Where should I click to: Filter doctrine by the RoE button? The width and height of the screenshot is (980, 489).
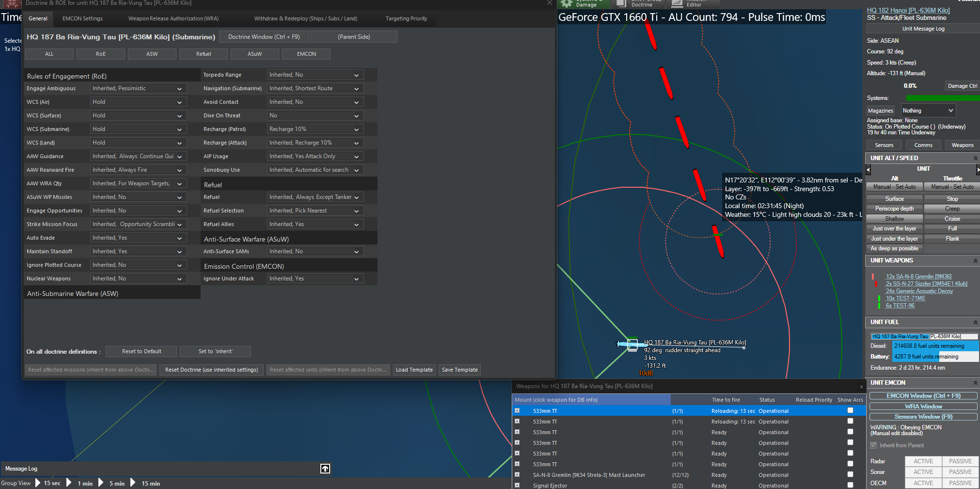click(101, 54)
